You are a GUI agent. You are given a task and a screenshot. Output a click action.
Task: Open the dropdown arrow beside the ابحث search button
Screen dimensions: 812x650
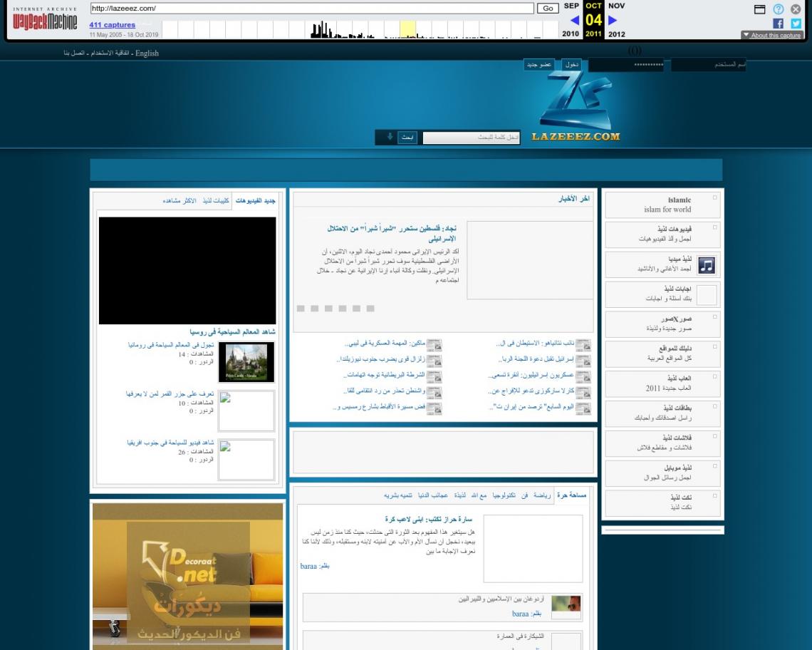[x=390, y=137]
